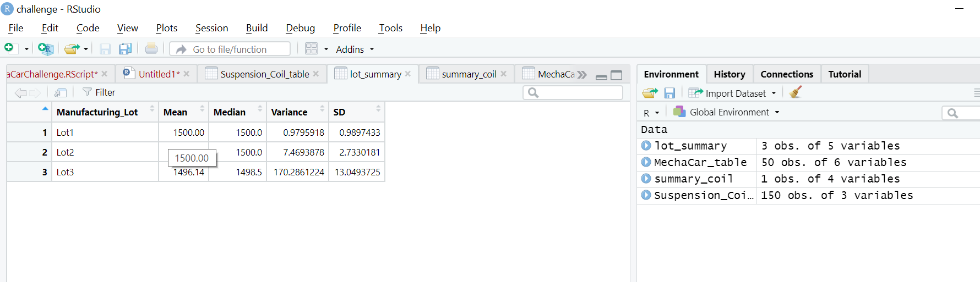Sort by the Manufacturing_Lot column
Image resolution: width=980 pixels, height=282 pixels.
[105, 112]
